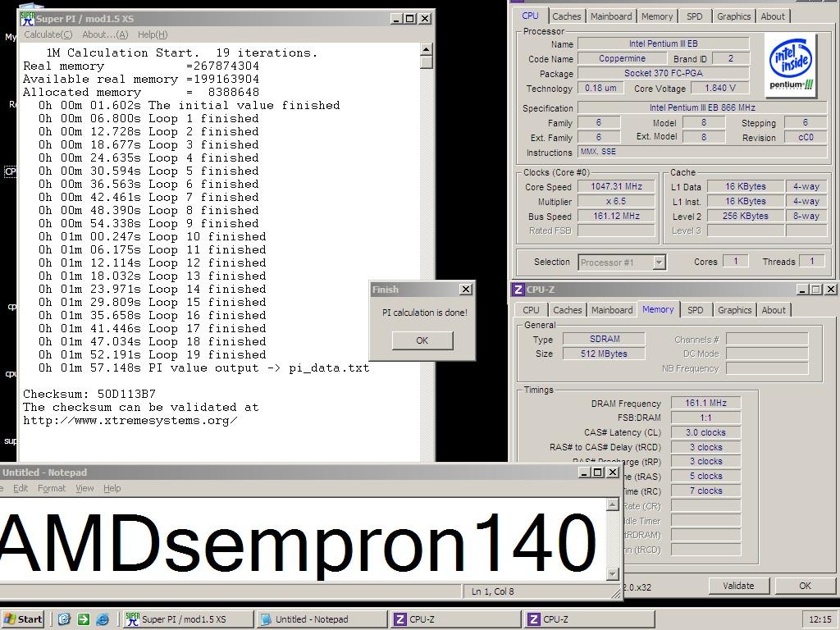Select Mainboard tab in upper CPU-Z window
The width and height of the screenshot is (840, 630).
(611, 16)
